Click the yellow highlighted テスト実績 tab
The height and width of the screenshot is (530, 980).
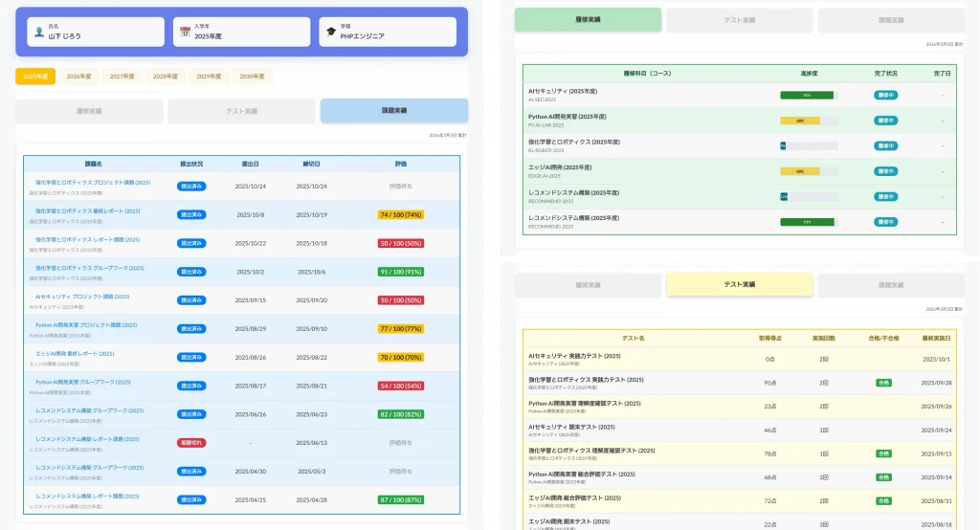coord(739,284)
